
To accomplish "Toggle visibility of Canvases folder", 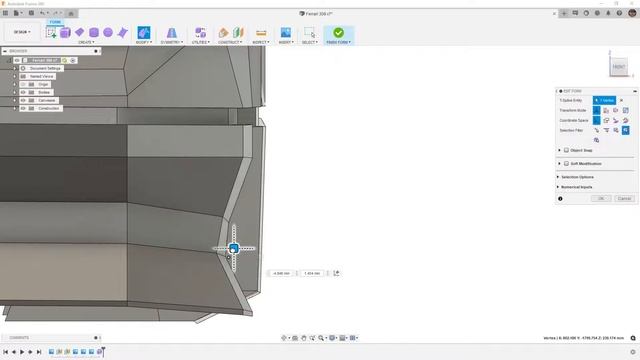I will coord(23,100).
